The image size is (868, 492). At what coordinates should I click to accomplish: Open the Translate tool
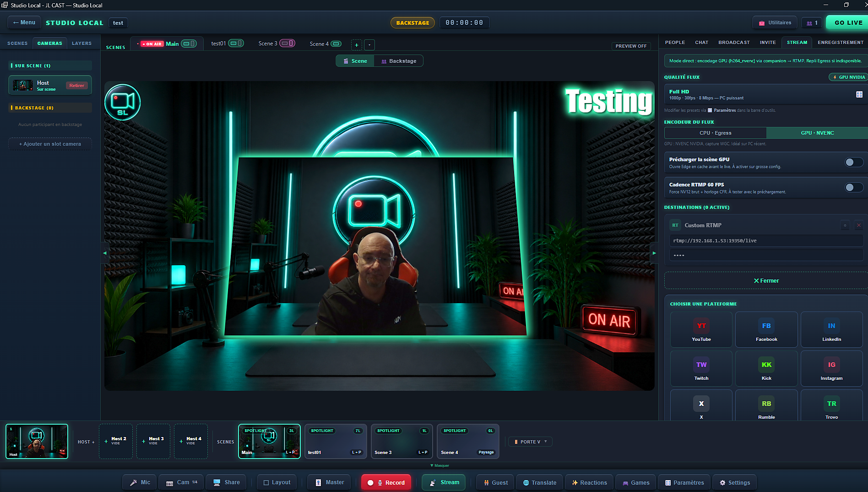pos(540,482)
